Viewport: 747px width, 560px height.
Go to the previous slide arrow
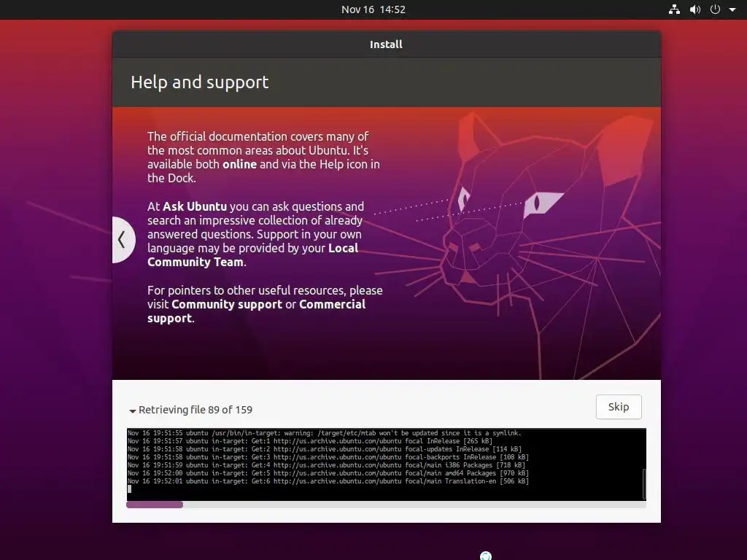click(123, 239)
